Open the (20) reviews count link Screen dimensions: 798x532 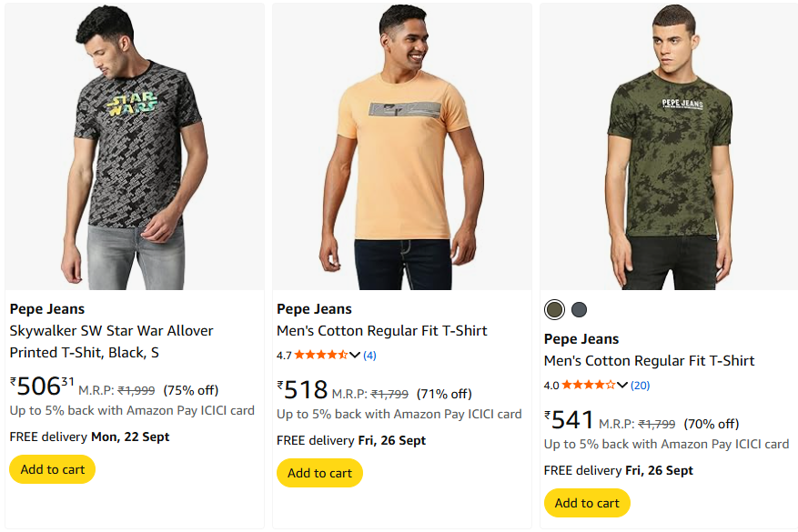640,385
